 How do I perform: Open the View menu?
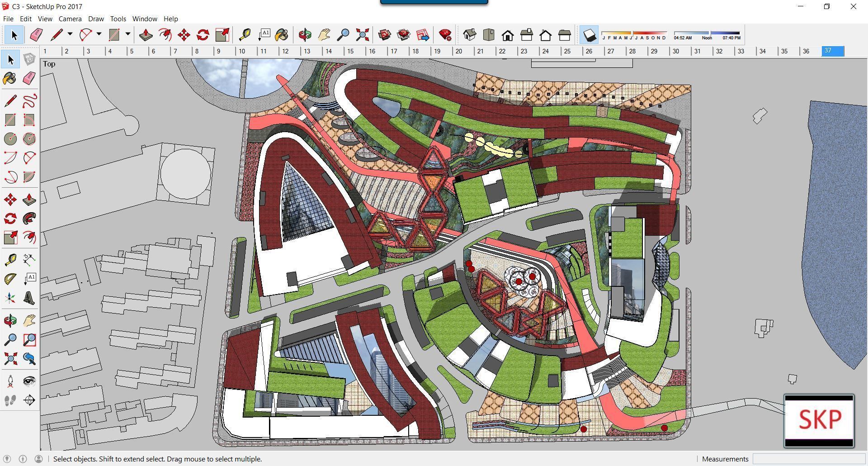[45, 19]
